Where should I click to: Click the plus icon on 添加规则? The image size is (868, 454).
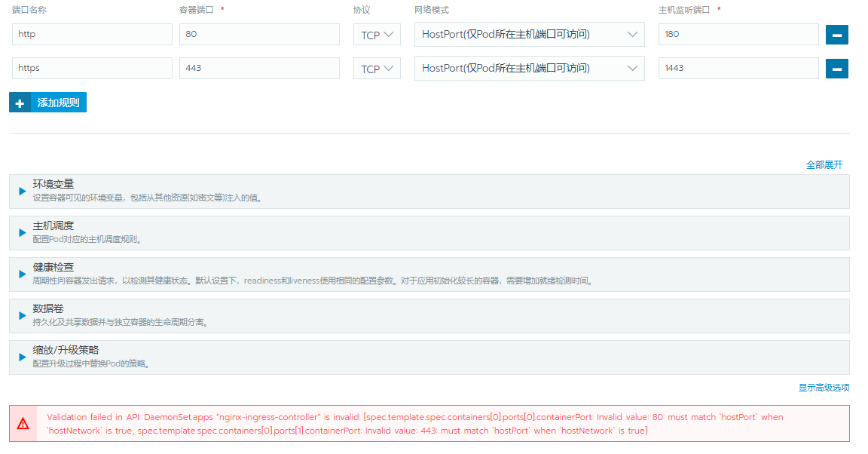[20, 103]
